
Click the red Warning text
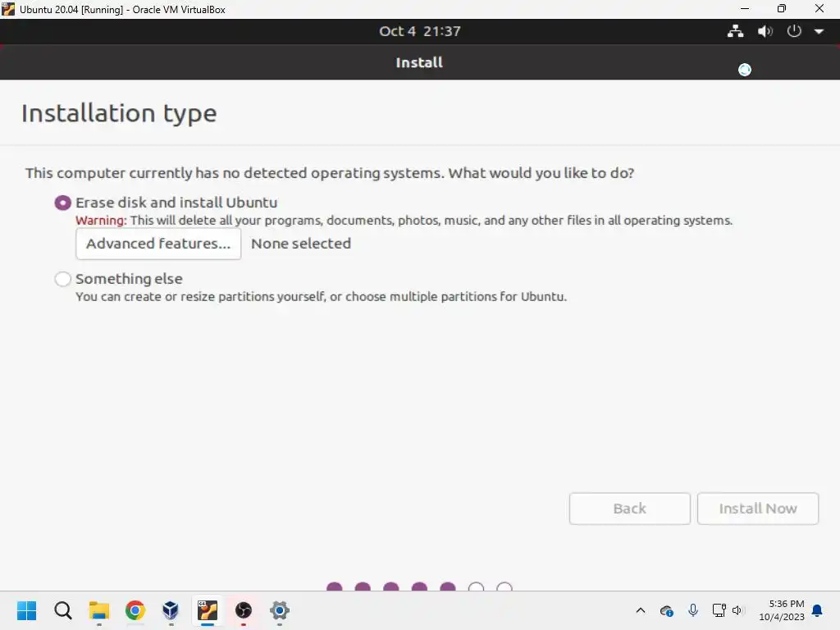tap(101, 221)
